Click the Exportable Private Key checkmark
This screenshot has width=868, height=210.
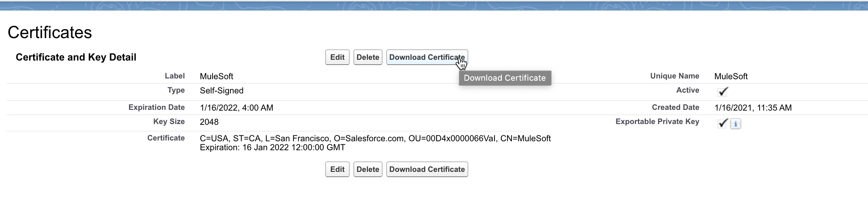tap(723, 123)
